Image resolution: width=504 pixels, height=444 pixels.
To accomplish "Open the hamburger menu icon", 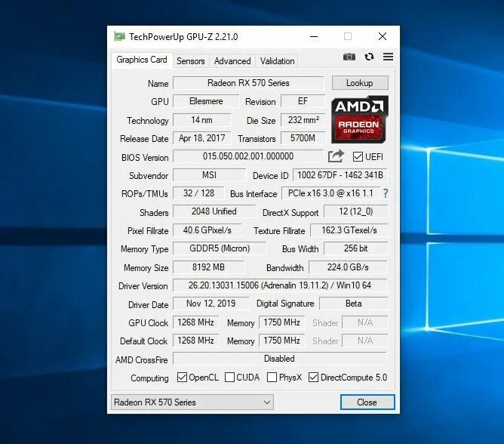I will pos(388,57).
